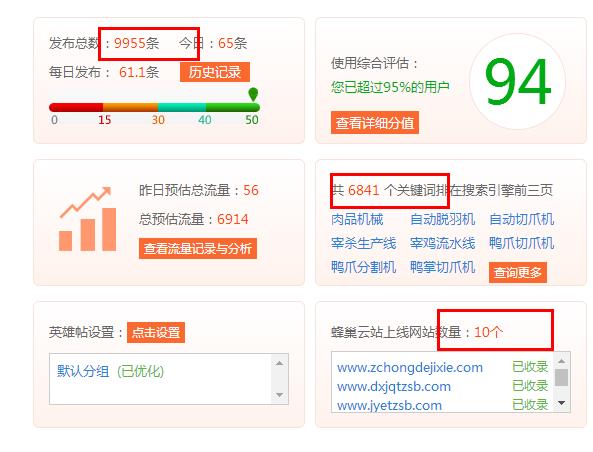This screenshot has width=593, height=452.
Task: Open keyword link 宰鸡流水线
Action: [x=442, y=243]
